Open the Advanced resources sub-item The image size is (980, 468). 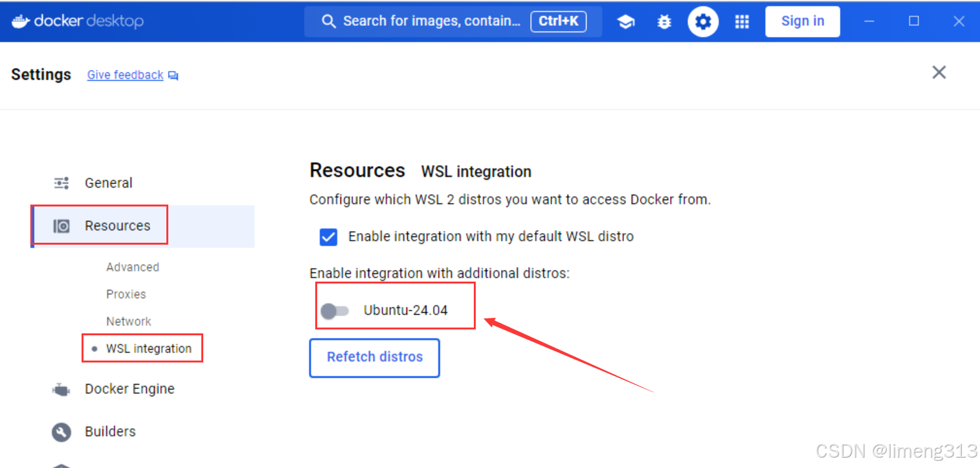(133, 267)
